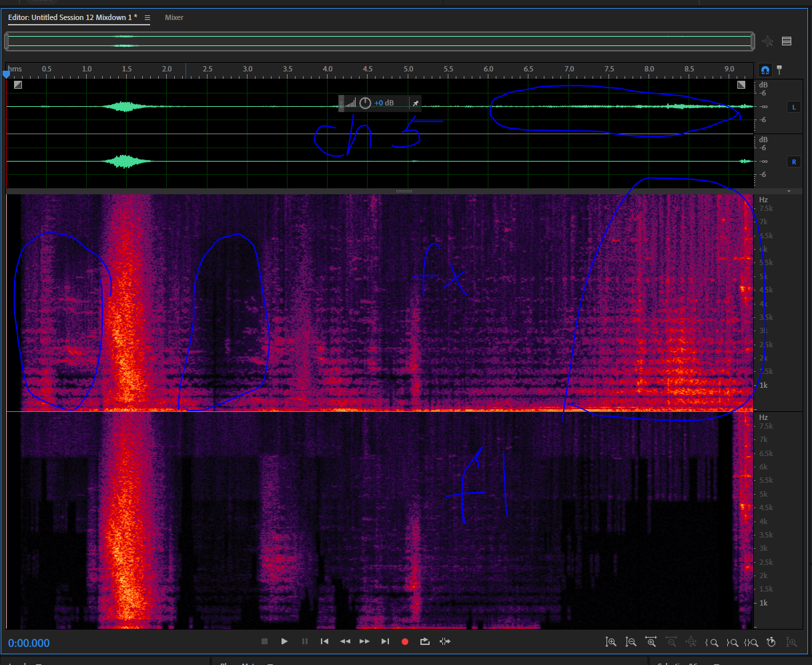The height and width of the screenshot is (665, 812).
Task: Click the HUD volume gain knob
Action: click(365, 103)
